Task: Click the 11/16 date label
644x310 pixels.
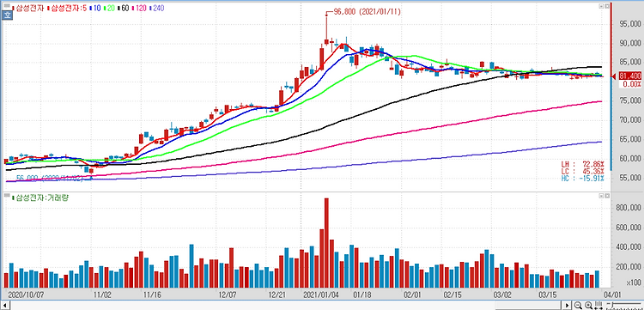Action: point(152,295)
